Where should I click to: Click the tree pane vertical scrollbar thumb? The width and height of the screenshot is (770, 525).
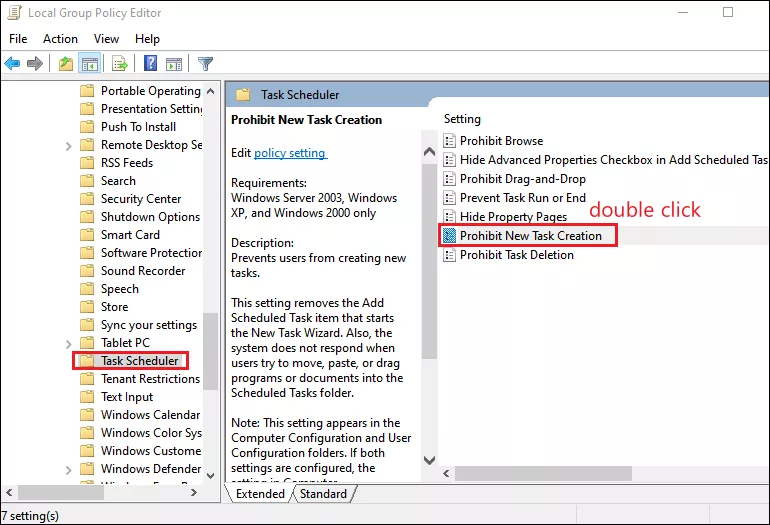pos(211,351)
